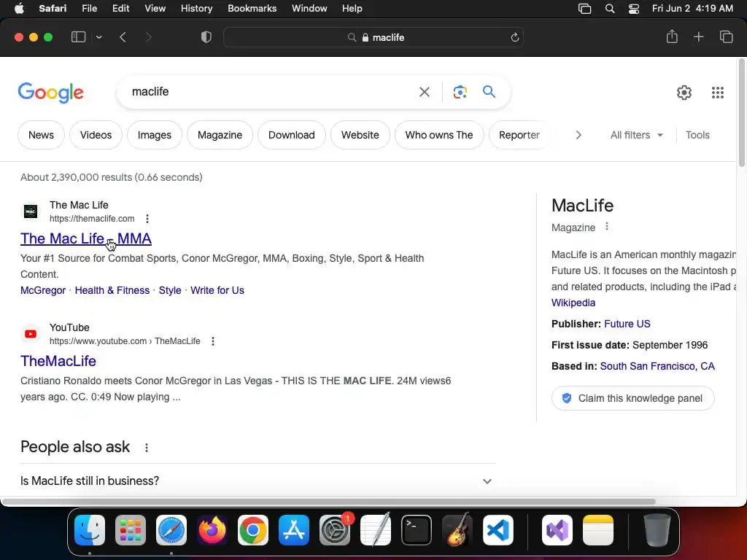
Task: Search by image with camera lens icon
Action: [x=460, y=92]
